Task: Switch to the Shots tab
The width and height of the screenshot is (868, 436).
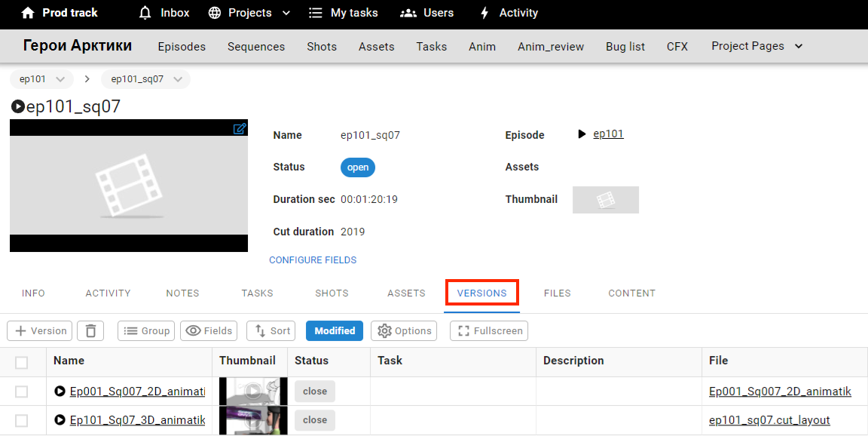Action: coord(332,293)
